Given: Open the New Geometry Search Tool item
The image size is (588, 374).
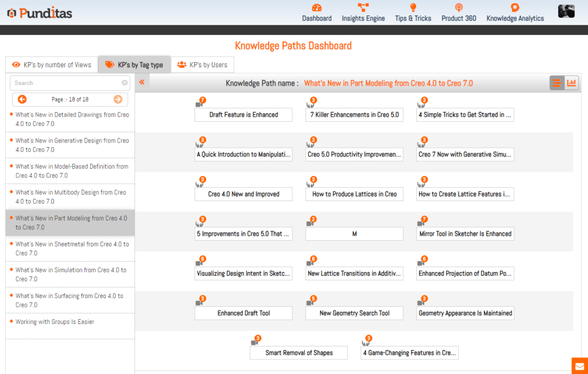Looking at the screenshot, I should click(354, 313).
